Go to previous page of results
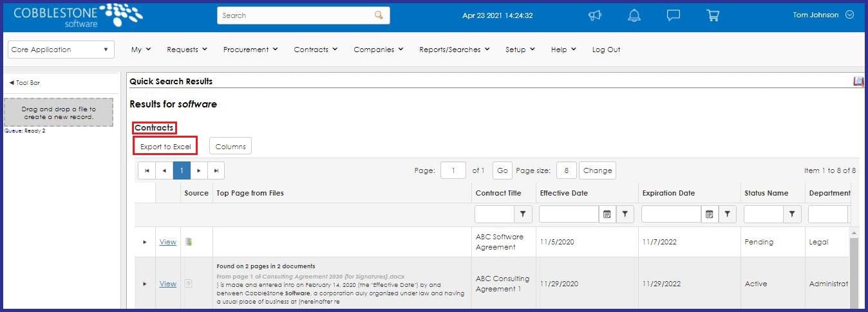Viewport: 868px width, 312px height. (164, 170)
